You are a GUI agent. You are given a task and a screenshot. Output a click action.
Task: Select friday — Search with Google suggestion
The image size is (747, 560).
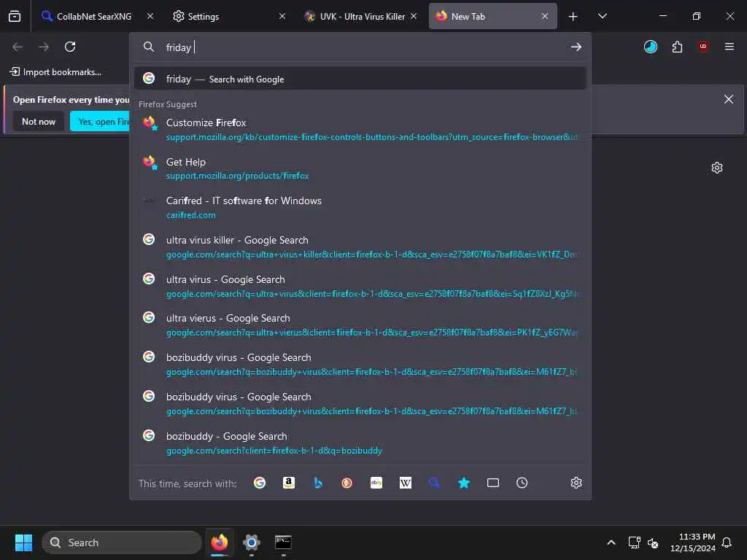coord(360,79)
